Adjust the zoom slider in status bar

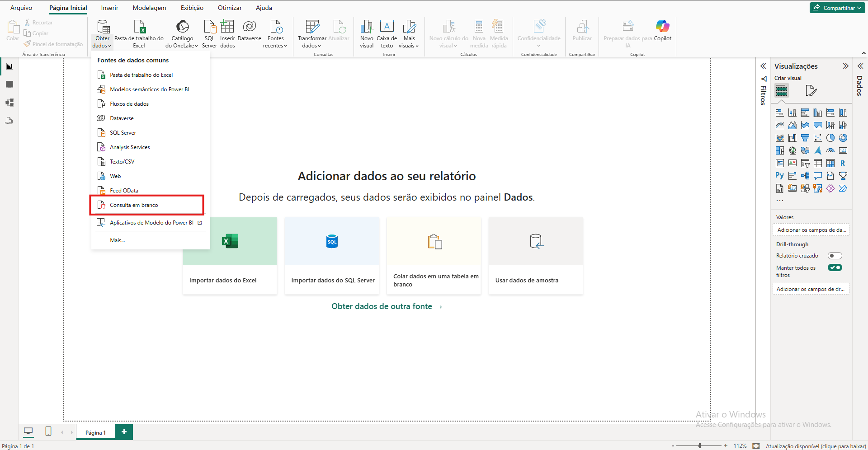[x=699, y=446]
